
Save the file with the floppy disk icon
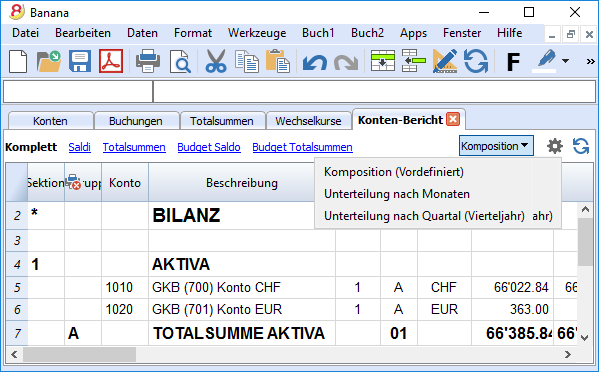(x=80, y=61)
